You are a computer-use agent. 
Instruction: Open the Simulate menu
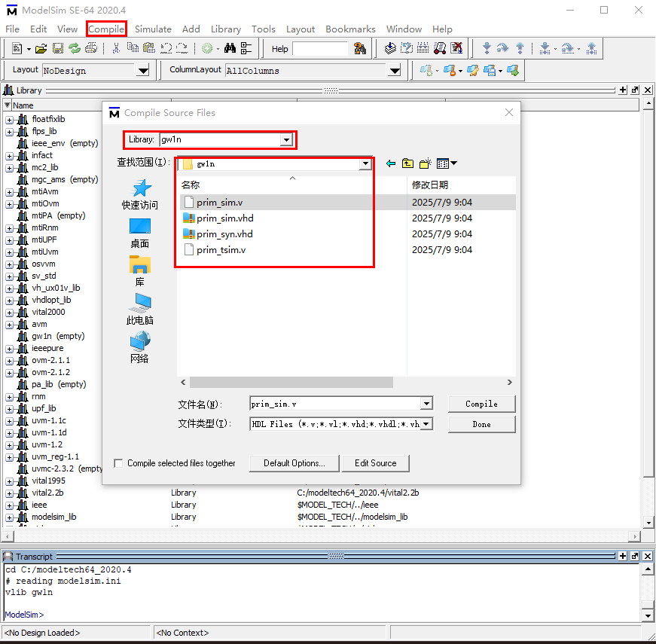(x=153, y=29)
